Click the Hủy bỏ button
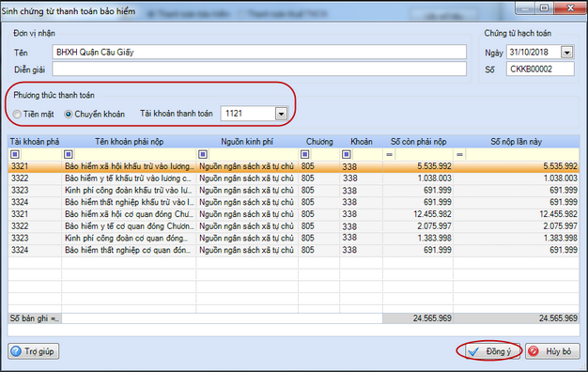This screenshot has width=588, height=372. 552,351
